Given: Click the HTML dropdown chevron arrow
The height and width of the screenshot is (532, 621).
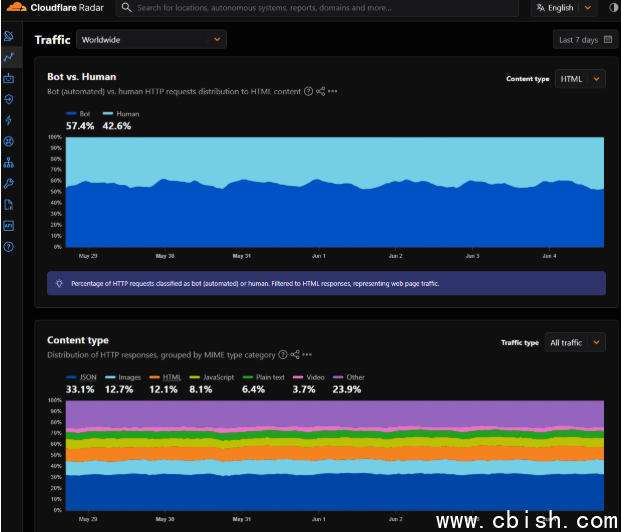Looking at the screenshot, I should [x=596, y=79].
